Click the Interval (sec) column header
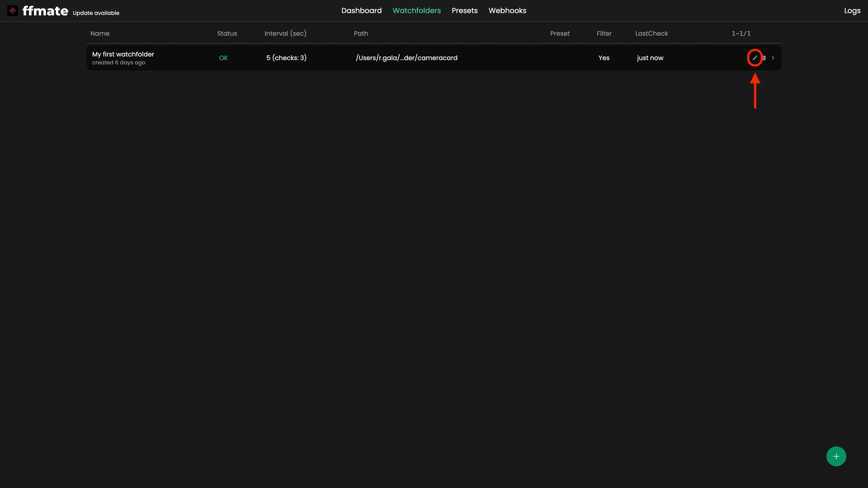Screen dimensions: 868x488 click(x=285, y=33)
